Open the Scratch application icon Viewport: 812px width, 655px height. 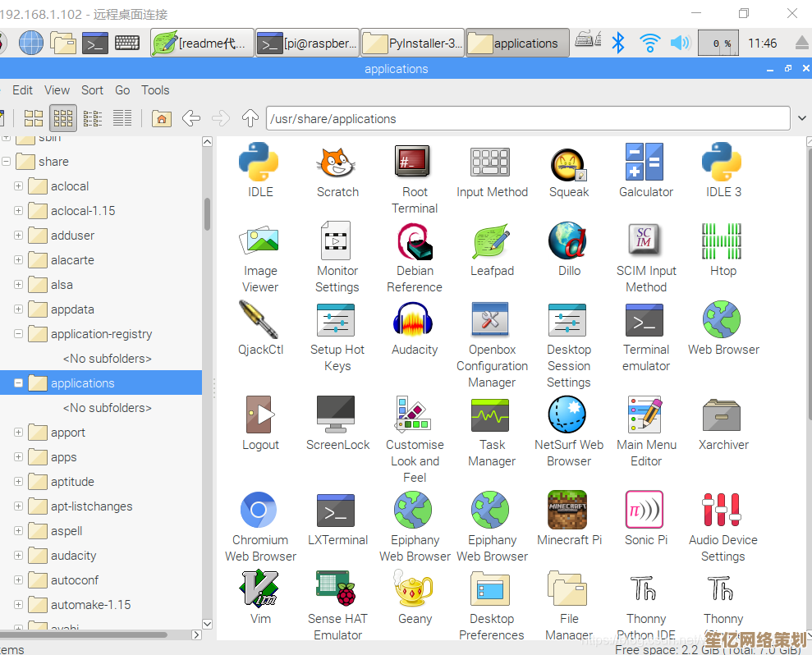tap(337, 163)
